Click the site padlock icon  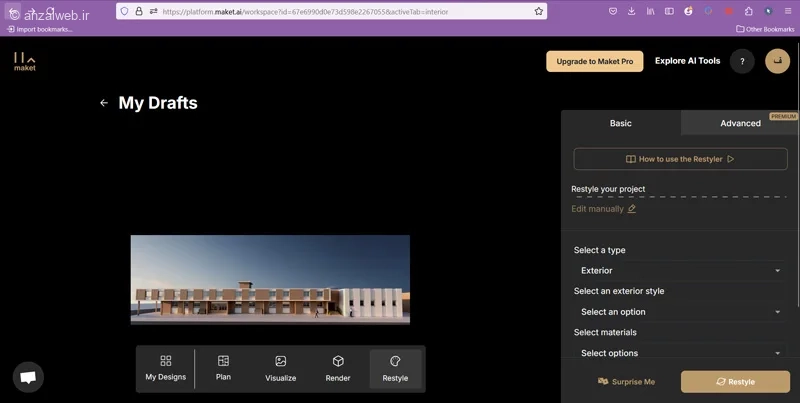(139, 11)
